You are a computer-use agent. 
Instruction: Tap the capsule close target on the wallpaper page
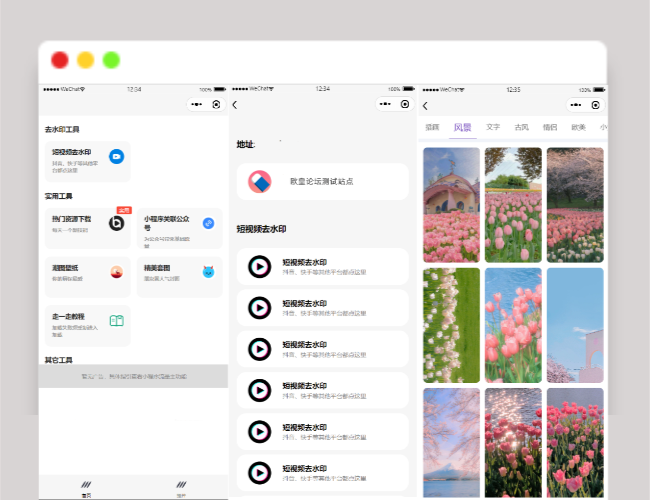[596, 105]
